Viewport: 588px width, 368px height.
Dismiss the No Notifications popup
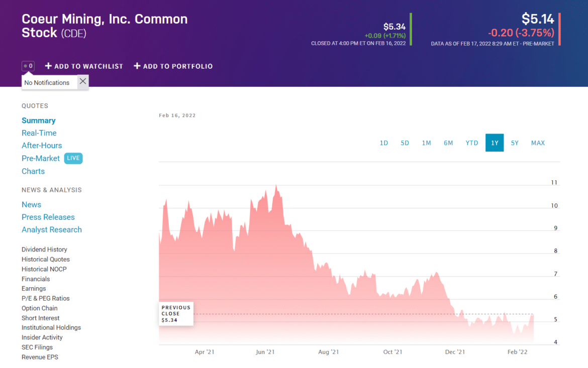(x=82, y=81)
